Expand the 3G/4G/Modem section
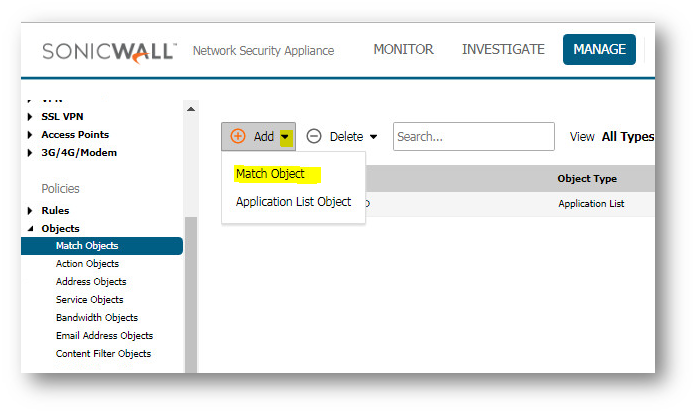 coord(31,153)
